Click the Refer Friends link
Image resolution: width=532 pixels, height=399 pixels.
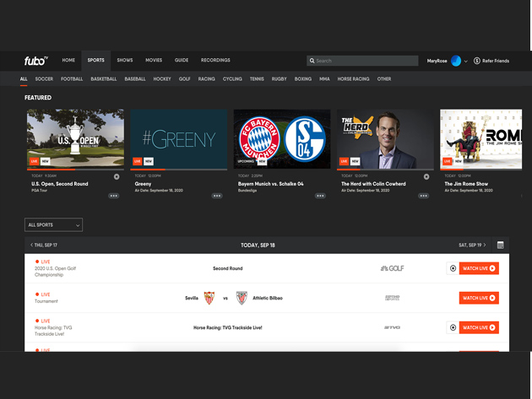(496, 61)
